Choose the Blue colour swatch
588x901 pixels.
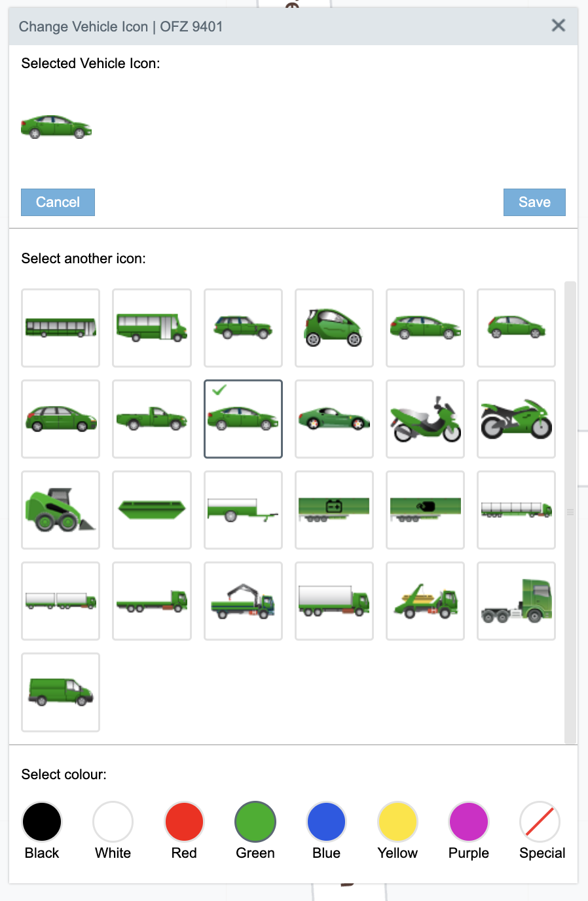pyautogui.click(x=326, y=822)
